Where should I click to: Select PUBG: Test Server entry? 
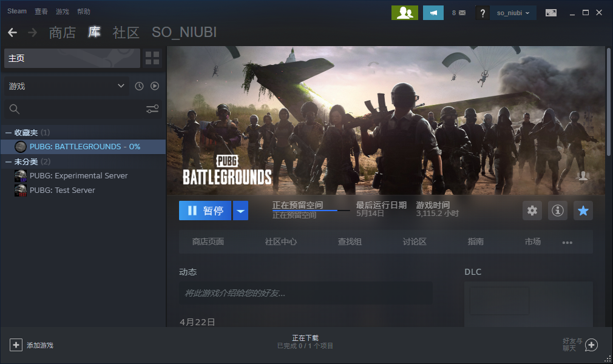(83, 190)
